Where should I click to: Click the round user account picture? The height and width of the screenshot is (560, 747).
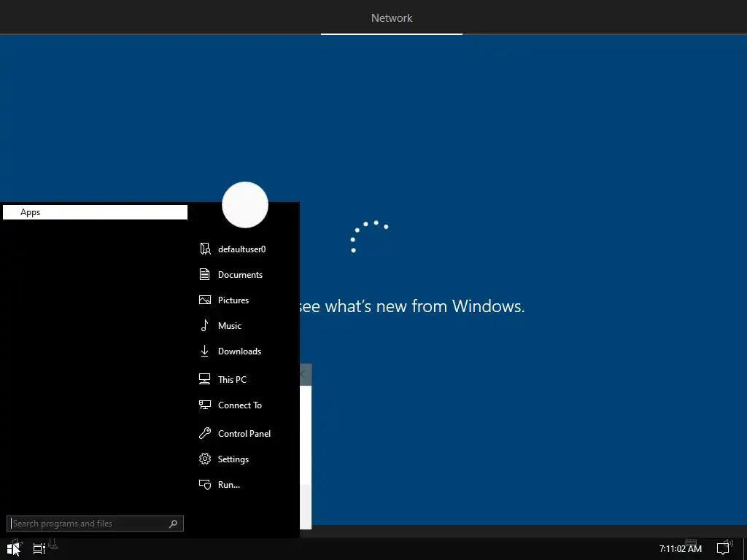click(x=245, y=205)
